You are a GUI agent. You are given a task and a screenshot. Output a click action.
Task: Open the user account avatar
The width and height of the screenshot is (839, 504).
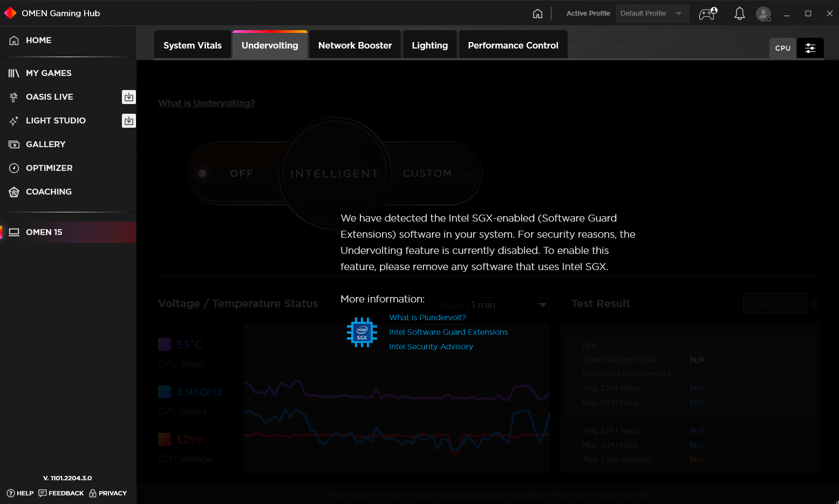(x=763, y=13)
